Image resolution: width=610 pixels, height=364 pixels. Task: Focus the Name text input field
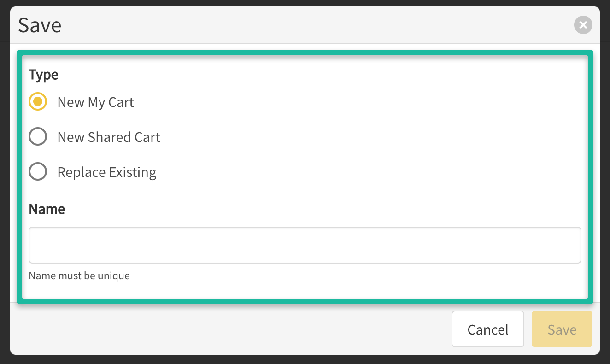pyautogui.click(x=305, y=245)
